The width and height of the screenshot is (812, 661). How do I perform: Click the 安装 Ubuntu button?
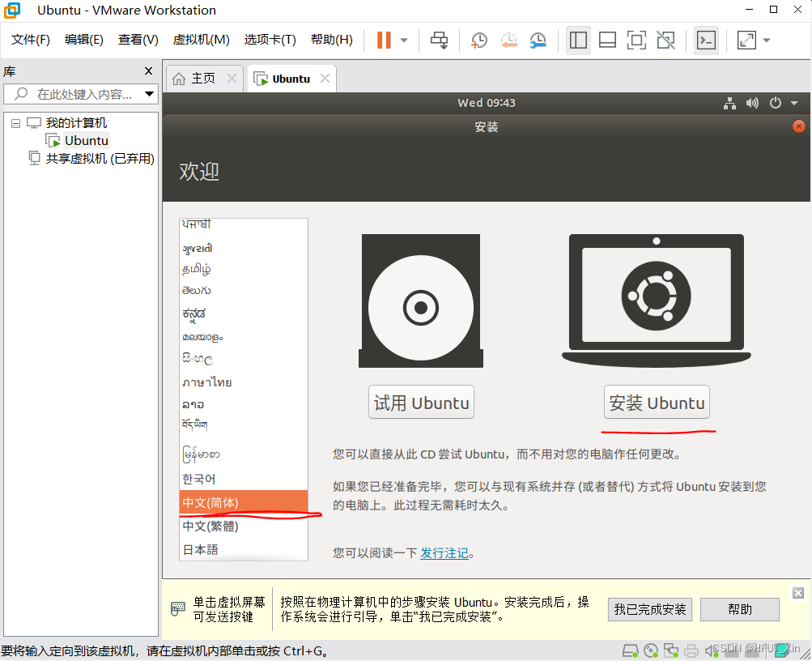pyautogui.click(x=656, y=402)
